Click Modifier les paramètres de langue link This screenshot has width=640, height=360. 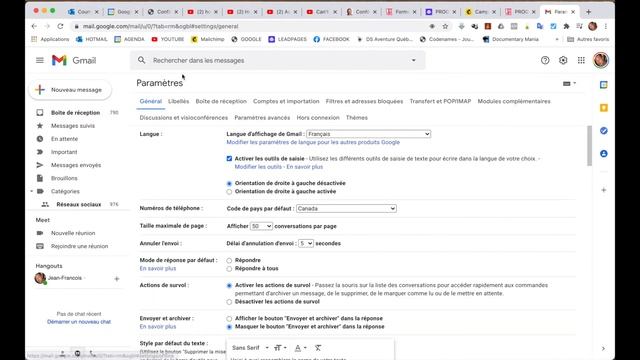313,142
